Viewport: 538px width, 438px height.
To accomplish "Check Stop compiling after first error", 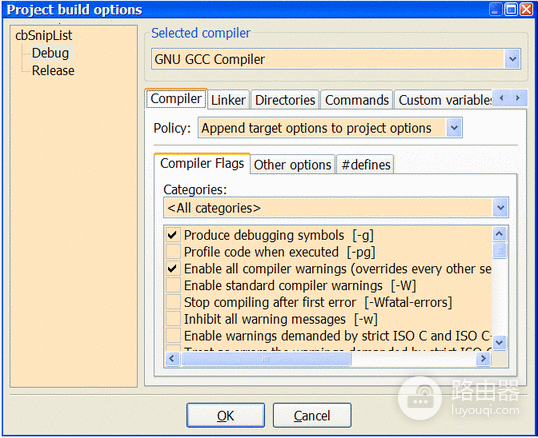I will coord(173,302).
